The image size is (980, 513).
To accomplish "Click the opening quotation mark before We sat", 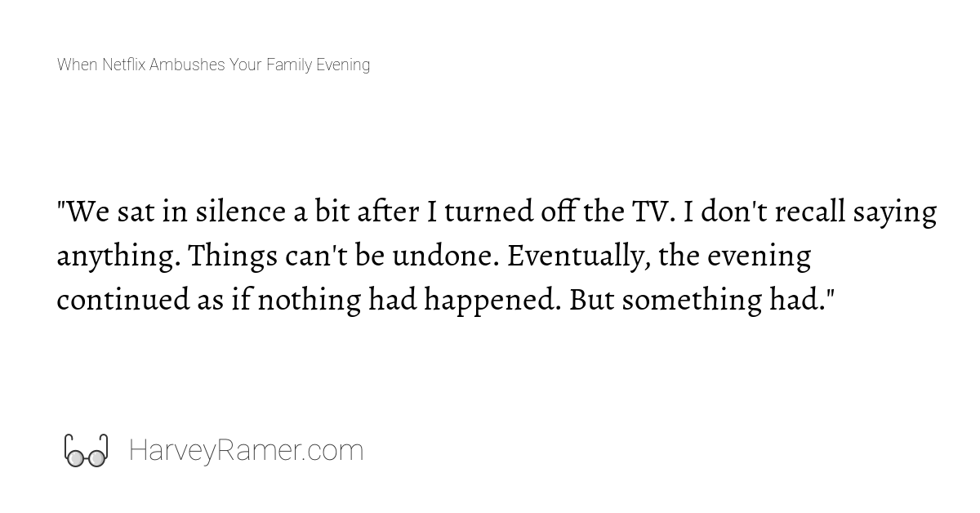I will click(x=61, y=204).
